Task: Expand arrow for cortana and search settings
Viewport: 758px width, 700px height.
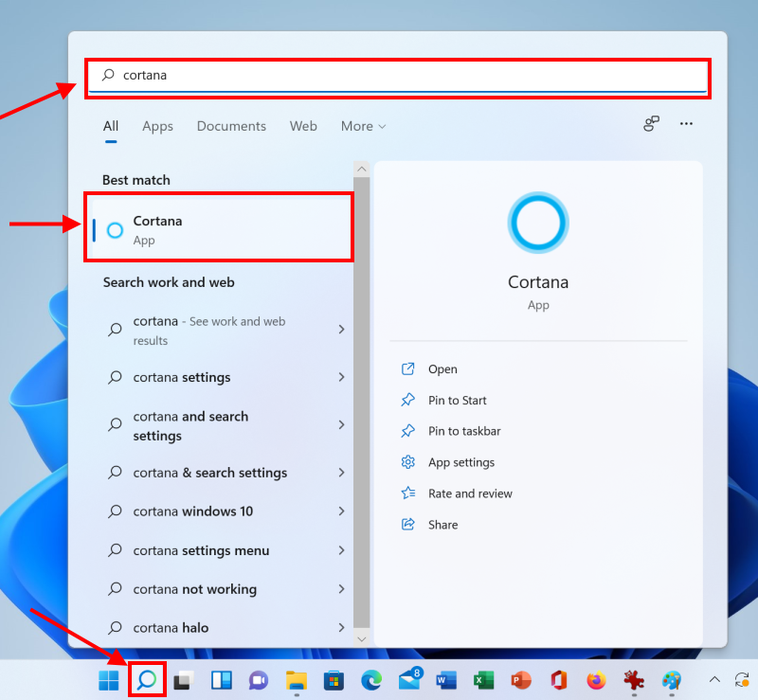Action: point(341,425)
